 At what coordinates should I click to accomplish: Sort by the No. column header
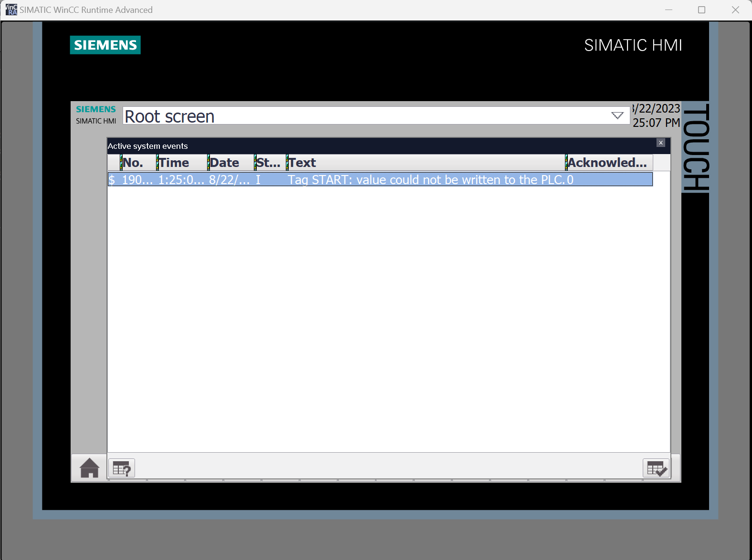138,163
